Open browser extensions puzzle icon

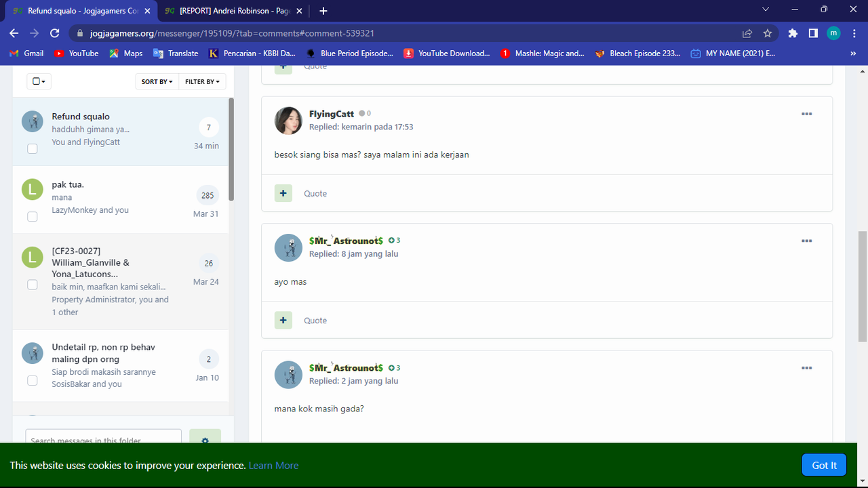point(793,33)
